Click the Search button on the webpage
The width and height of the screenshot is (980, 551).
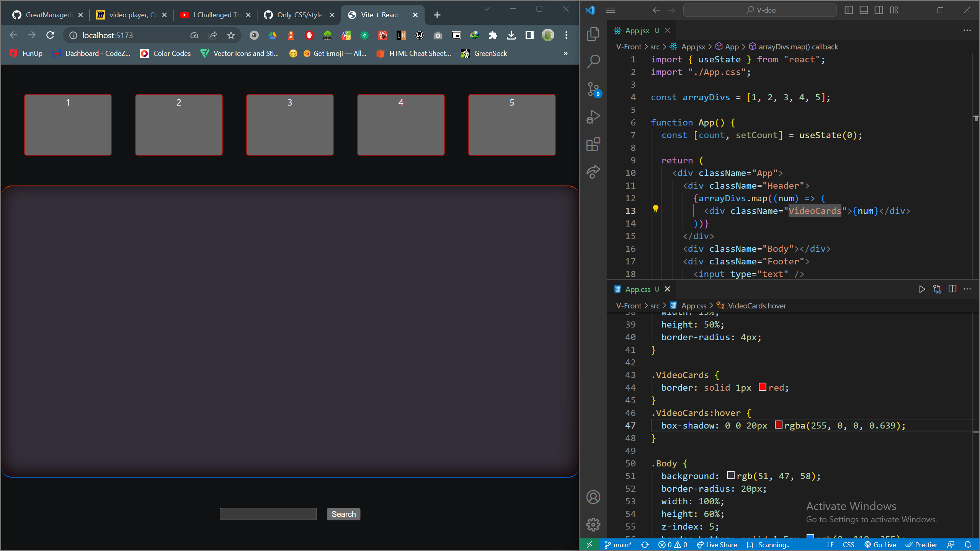(x=343, y=514)
